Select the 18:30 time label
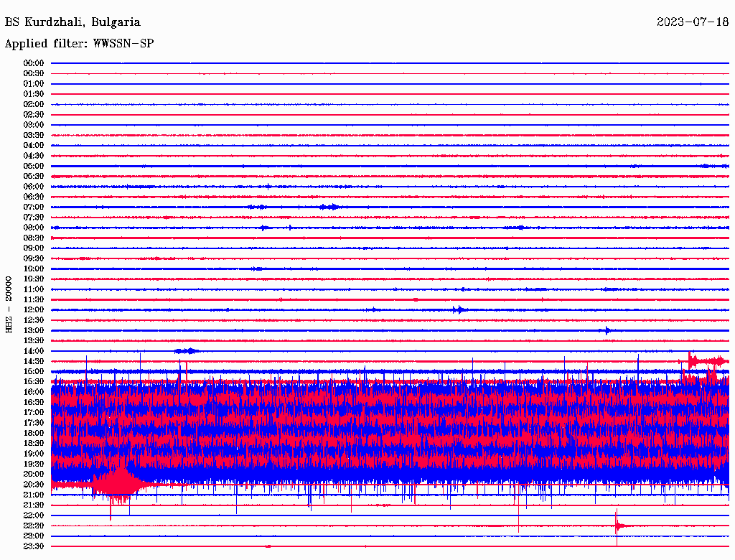This screenshot has height=560, width=735. [x=34, y=443]
